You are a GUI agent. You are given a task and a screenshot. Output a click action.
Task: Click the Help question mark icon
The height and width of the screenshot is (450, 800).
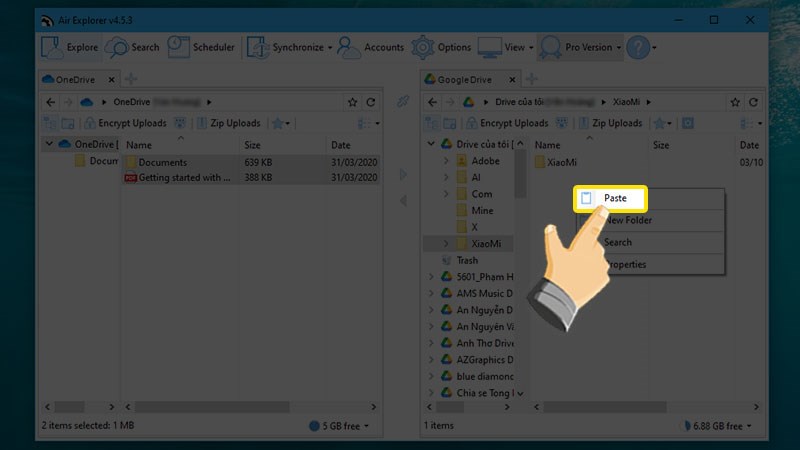point(638,47)
